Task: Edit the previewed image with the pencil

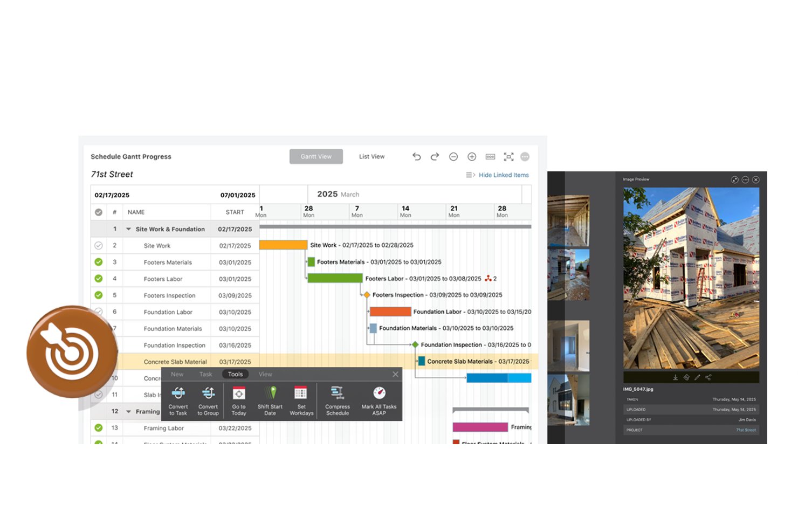Action: tap(697, 377)
